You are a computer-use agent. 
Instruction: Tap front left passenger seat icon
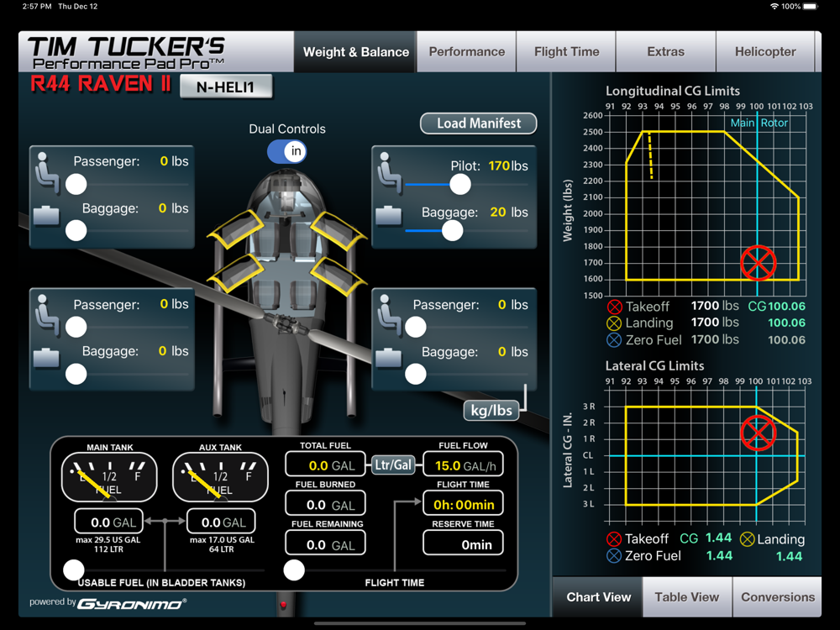click(46, 172)
